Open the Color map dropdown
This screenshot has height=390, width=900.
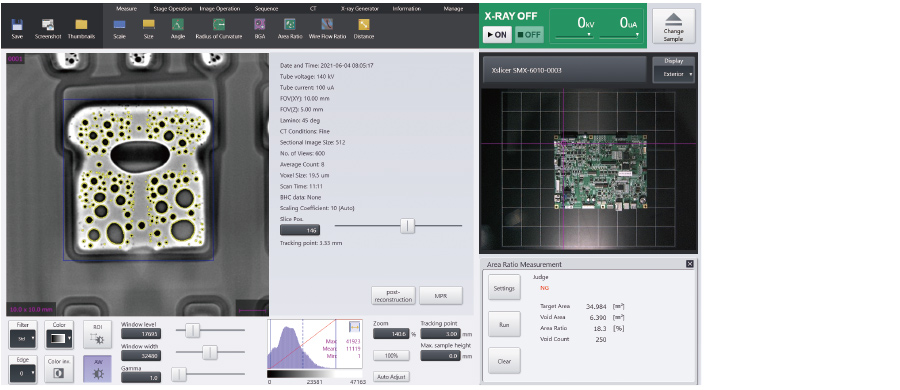coord(59,339)
